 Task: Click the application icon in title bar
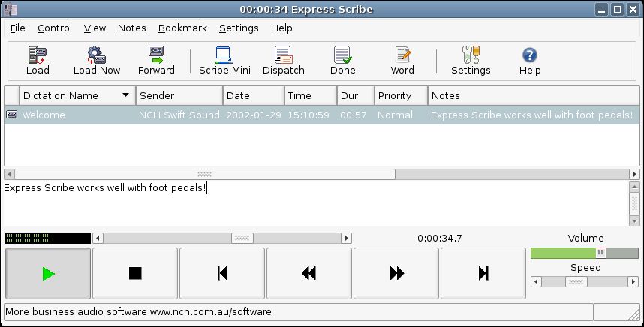(x=10, y=10)
